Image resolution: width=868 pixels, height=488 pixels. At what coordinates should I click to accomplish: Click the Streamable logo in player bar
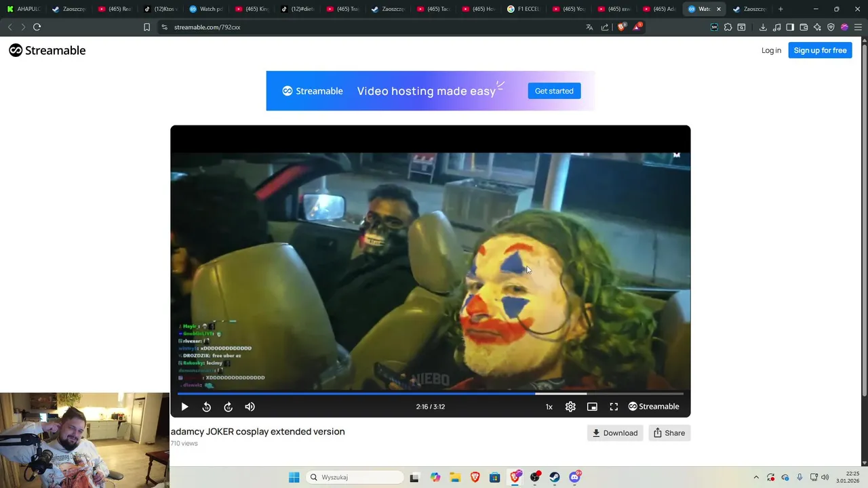[x=654, y=407]
